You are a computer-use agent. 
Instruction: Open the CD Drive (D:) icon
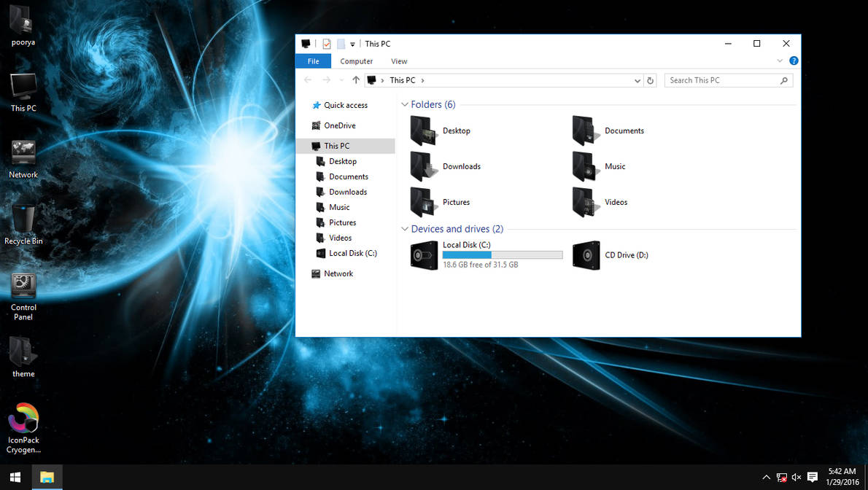click(586, 255)
